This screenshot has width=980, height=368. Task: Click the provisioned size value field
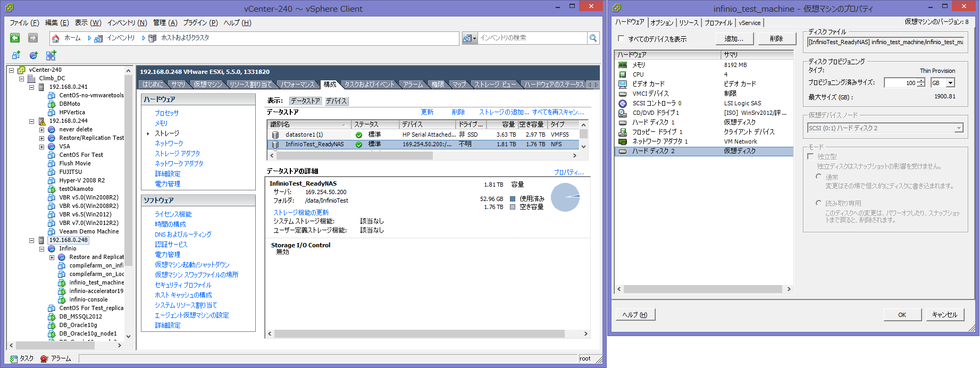point(900,83)
